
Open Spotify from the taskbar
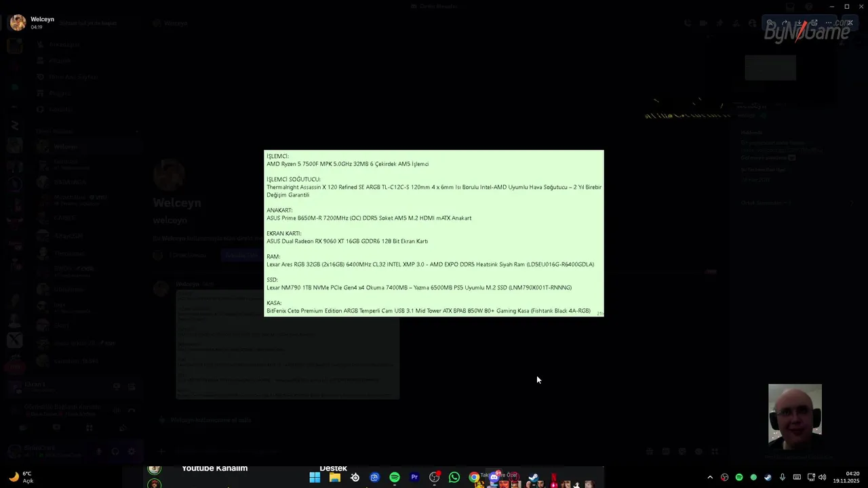pos(395,477)
